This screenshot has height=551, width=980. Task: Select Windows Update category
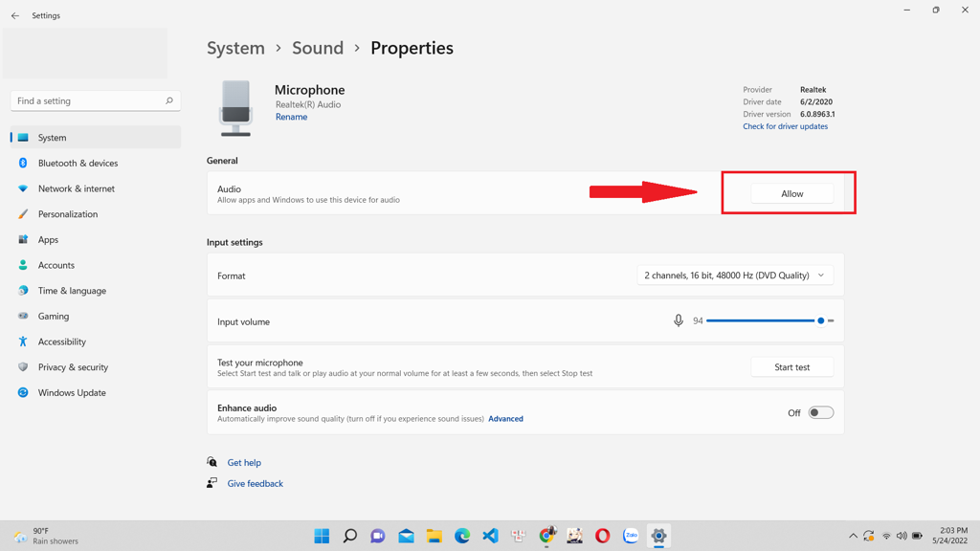coord(96,393)
